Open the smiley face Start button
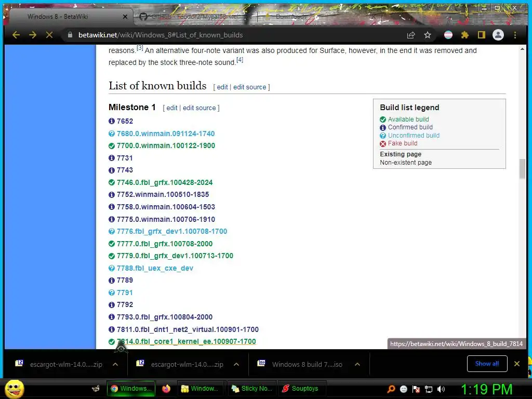The width and height of the screenshot is (532, 399). pos(14,389)
